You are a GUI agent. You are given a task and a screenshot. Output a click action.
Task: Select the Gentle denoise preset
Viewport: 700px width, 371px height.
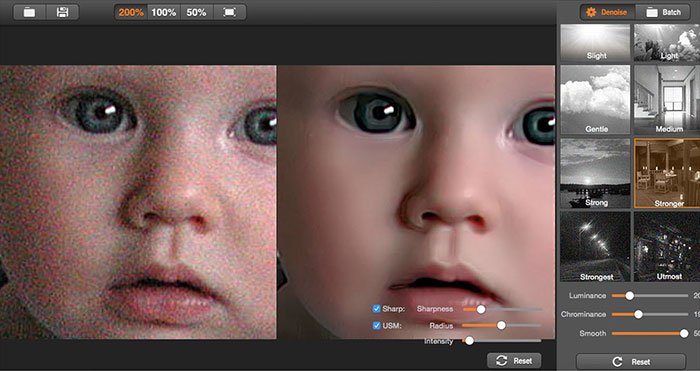click(595, 100)
